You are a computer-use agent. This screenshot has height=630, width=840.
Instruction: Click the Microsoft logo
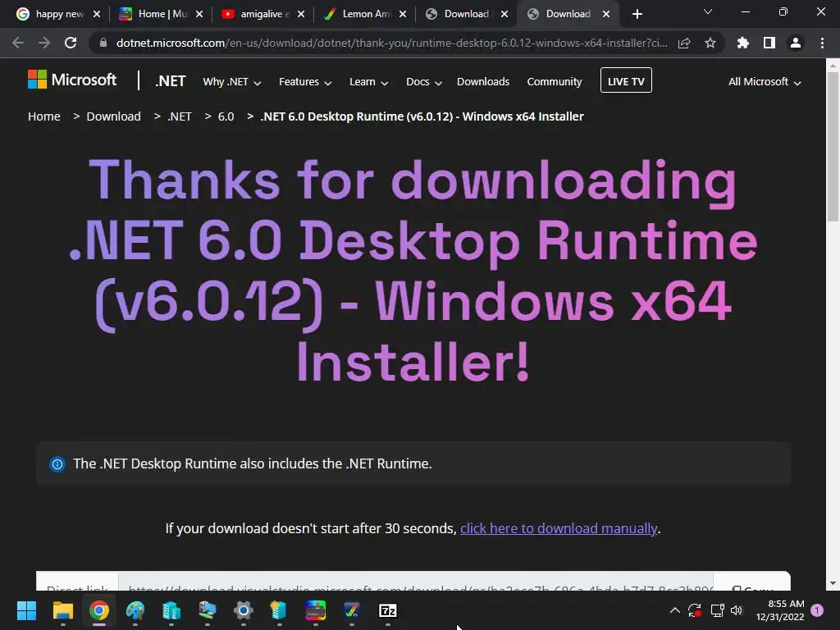72,80
